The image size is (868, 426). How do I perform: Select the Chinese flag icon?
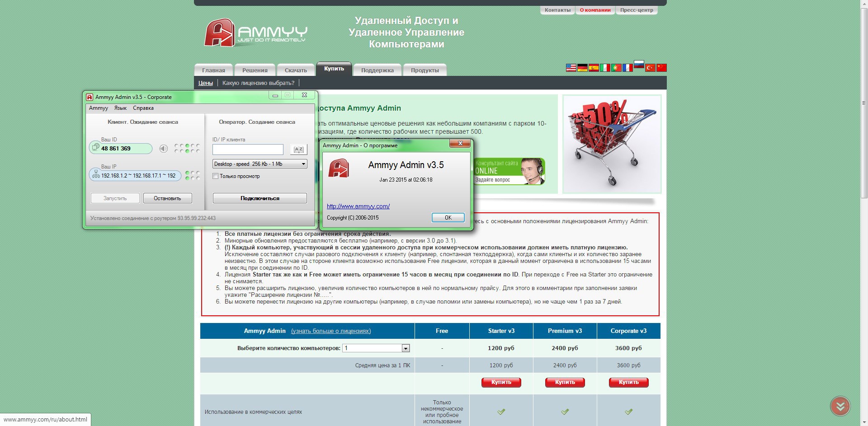(661, 68)
